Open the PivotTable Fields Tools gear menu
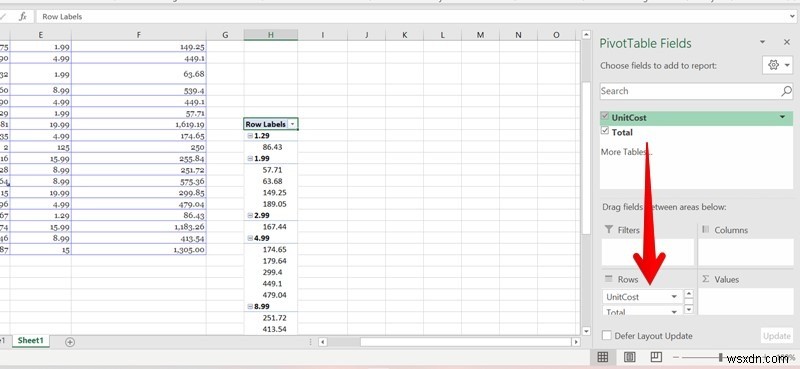 [778, 65]
